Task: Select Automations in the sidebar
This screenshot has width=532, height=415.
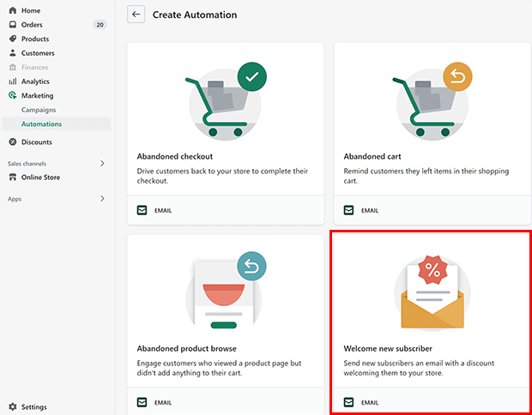Action: point(41,124)
